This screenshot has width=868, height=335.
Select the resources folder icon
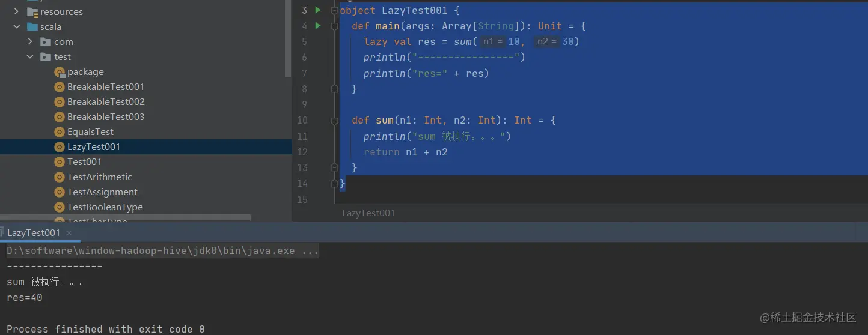pos(32,11)
